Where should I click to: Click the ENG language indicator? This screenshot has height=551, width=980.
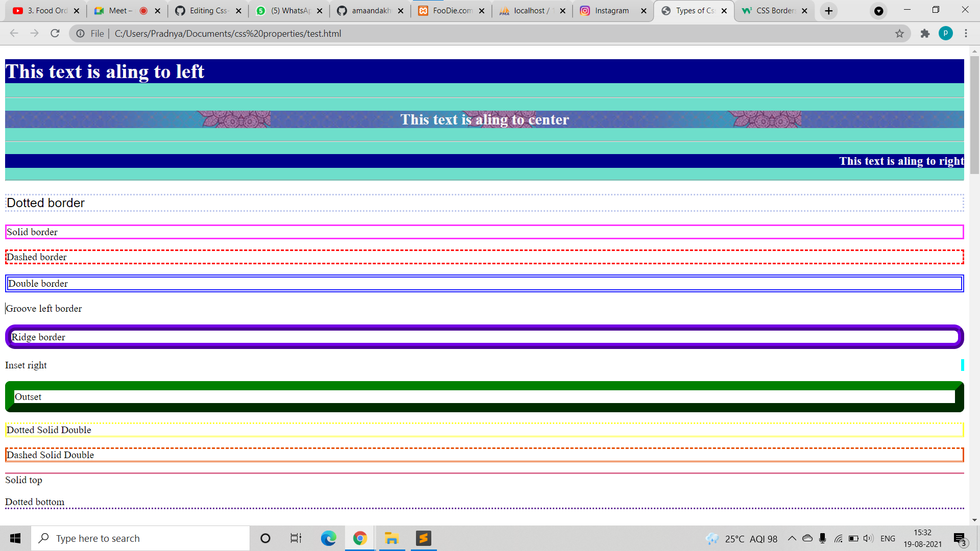[888, 538]
